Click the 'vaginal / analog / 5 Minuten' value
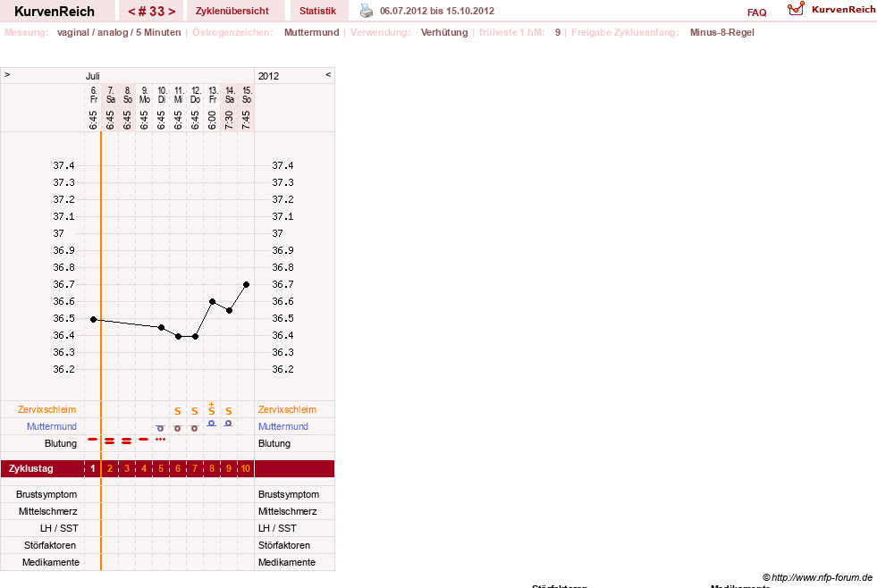This screenshot has width=877, height=588. point(119,32)
